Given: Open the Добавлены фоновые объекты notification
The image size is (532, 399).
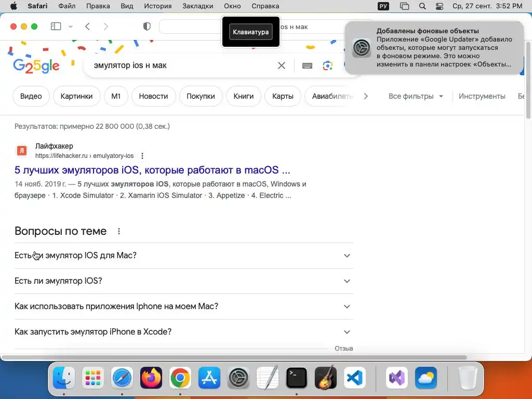Looking at the screenshot, I should 434,47.
